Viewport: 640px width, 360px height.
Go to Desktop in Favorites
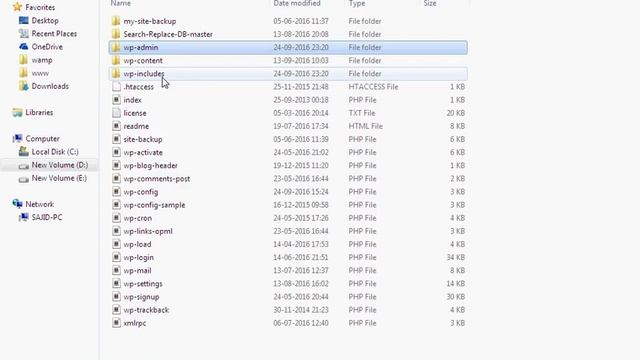45,20
